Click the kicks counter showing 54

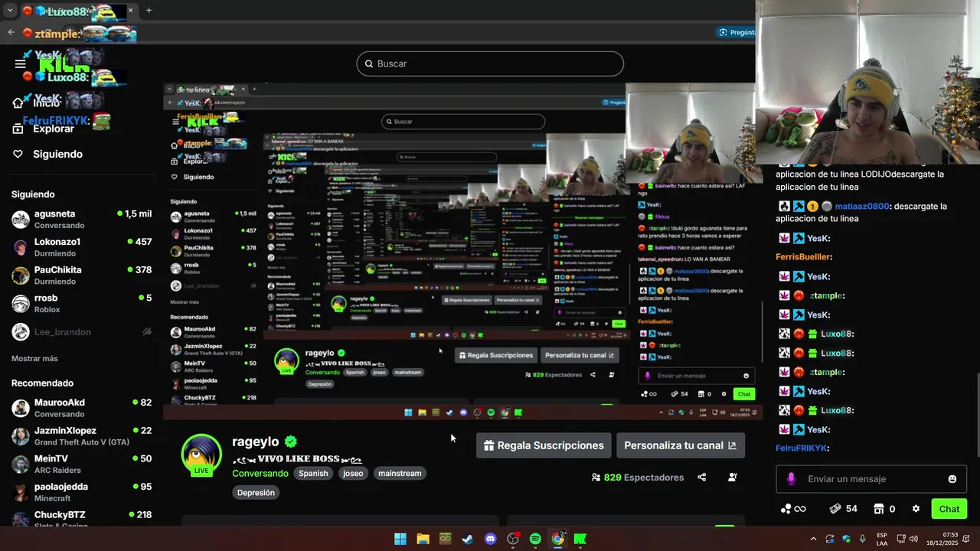pyautogui.click(x=844, y=509)
